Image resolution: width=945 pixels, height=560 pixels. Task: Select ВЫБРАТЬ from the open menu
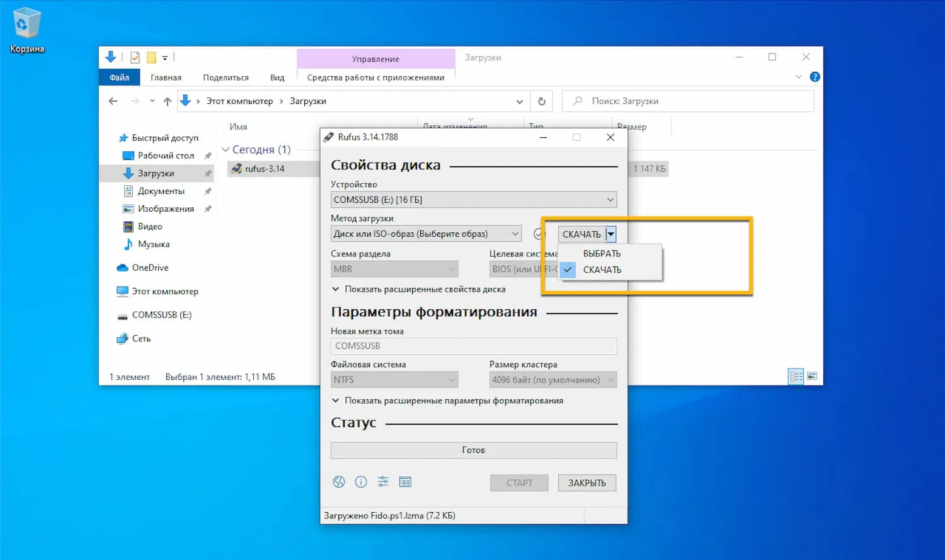(x=602, y=253)
